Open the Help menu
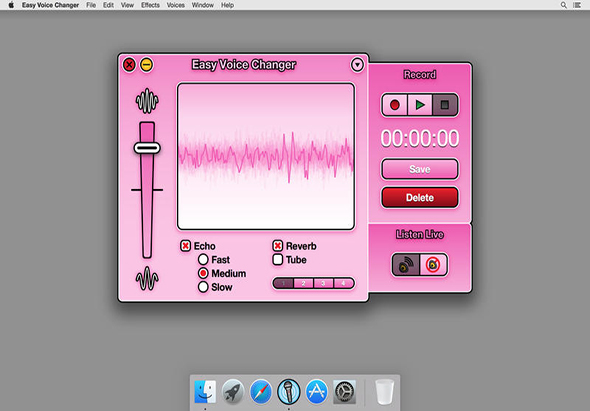Viewport: 590px width, 411px height. (x=227, y=5)
